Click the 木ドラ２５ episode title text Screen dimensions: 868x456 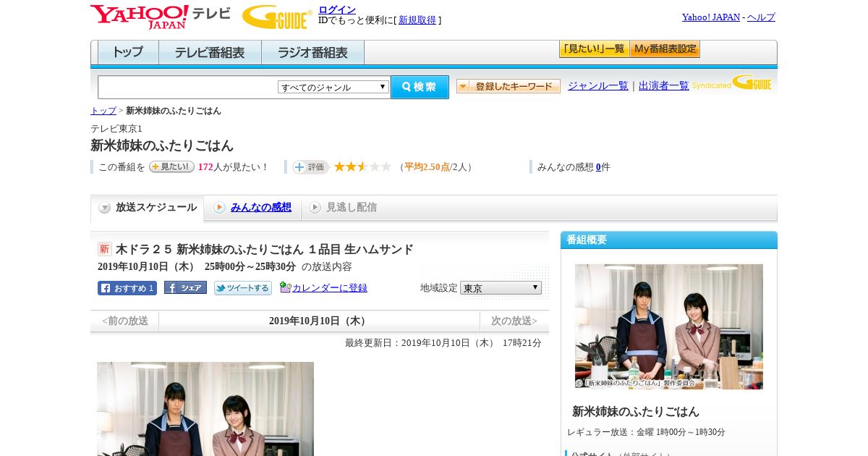[264, 249]
